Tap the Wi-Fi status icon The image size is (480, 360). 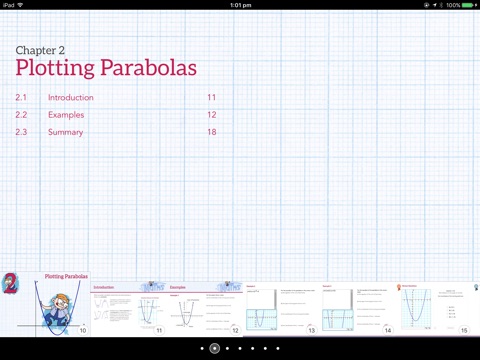coord(20,5)
